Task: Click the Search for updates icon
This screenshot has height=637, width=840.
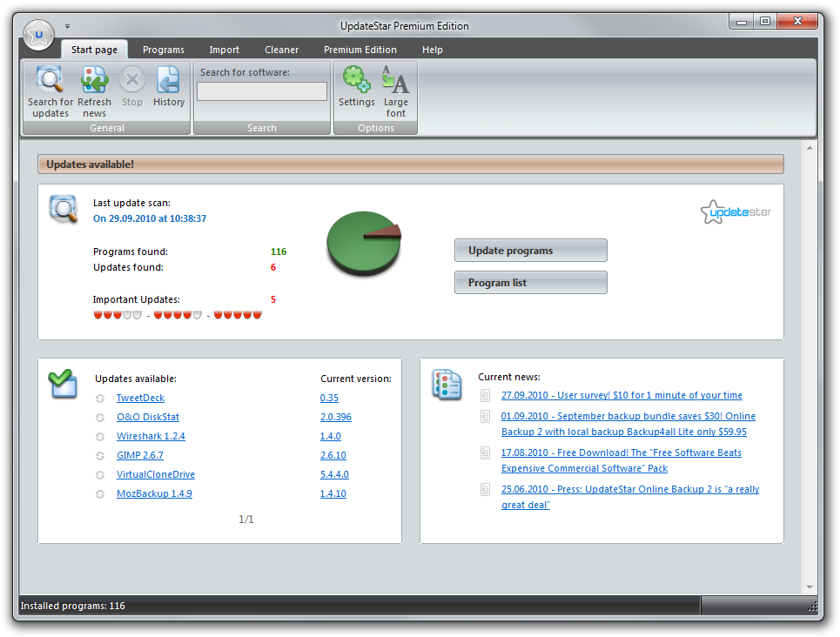Action: [50, 80]
